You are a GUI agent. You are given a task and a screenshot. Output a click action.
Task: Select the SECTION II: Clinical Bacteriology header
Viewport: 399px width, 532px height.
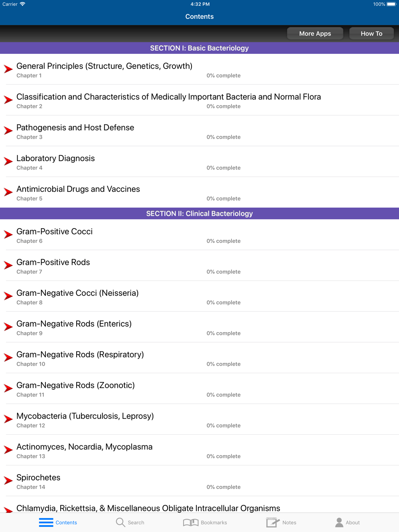click(199, 213)
